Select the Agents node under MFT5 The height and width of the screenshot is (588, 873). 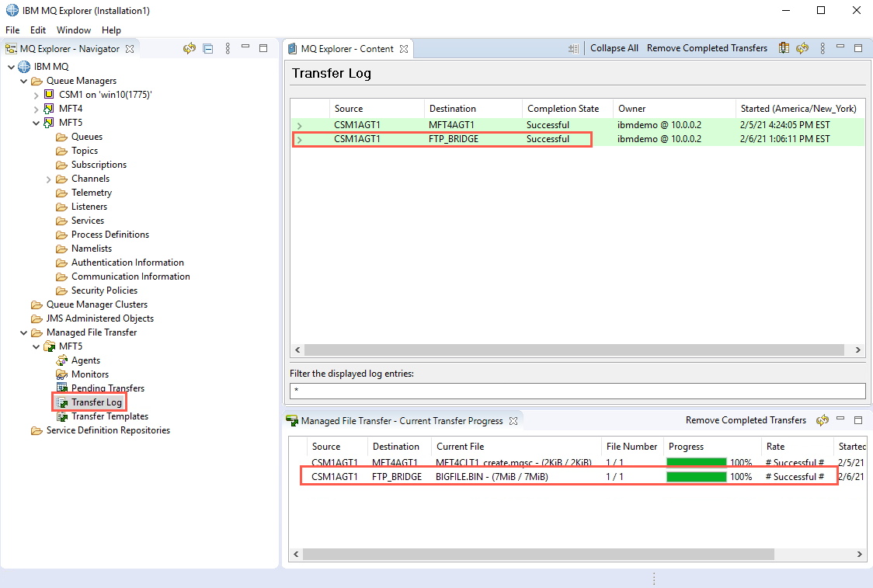pos(85,360)
